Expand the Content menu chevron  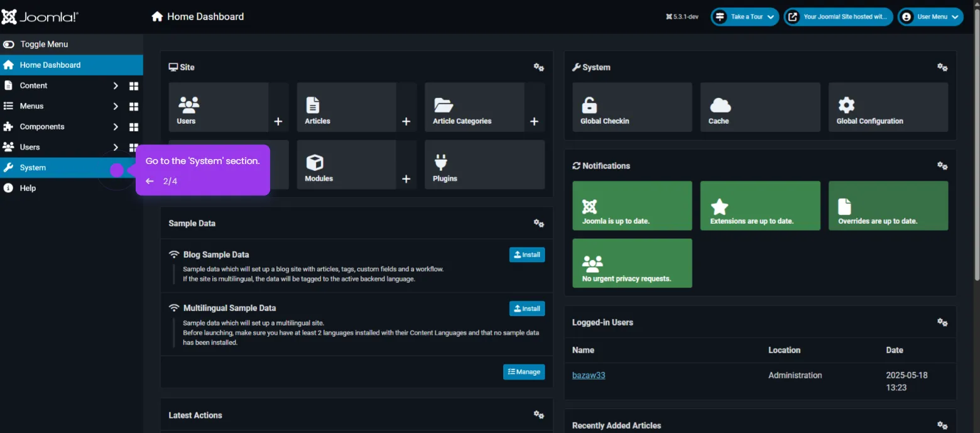pos(116,85)
